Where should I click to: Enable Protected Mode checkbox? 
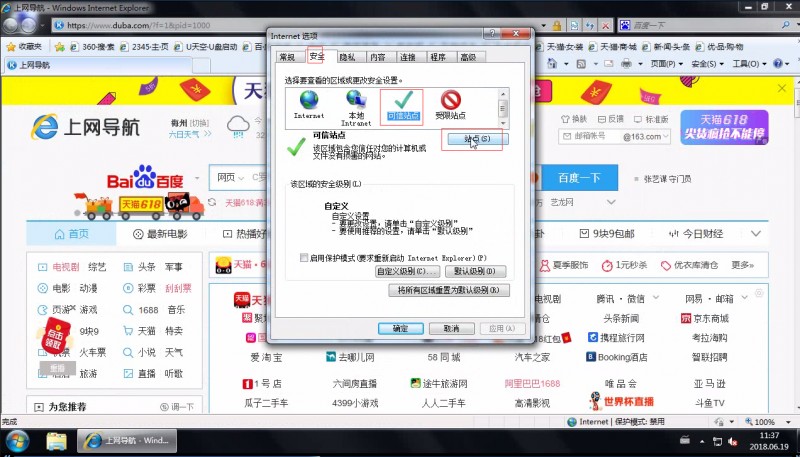click(304, 258)
